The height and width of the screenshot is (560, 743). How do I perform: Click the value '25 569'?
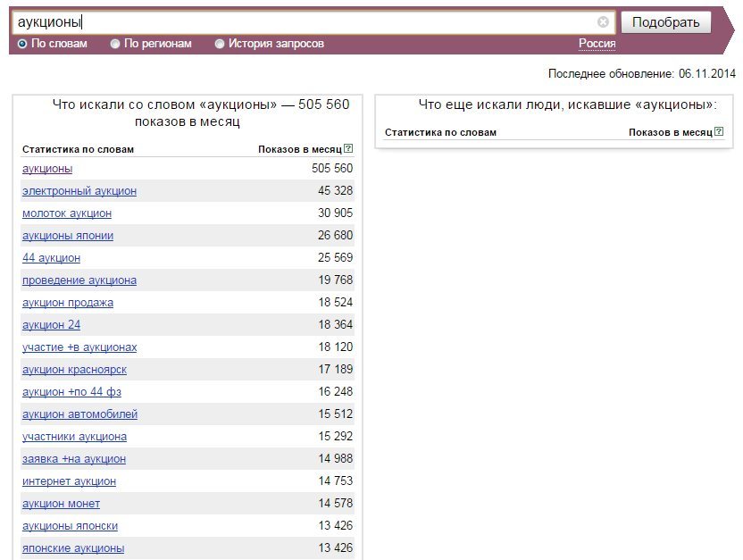(x=336, y=257)
